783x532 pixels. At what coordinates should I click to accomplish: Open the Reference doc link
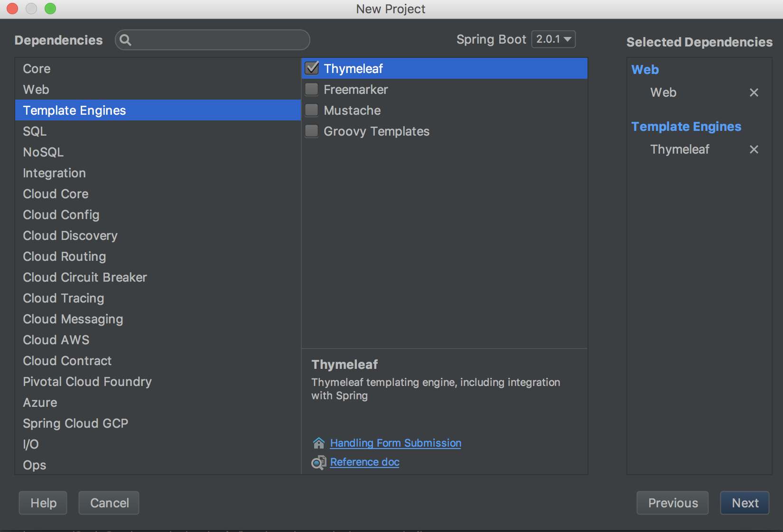(x=364, y=462)
